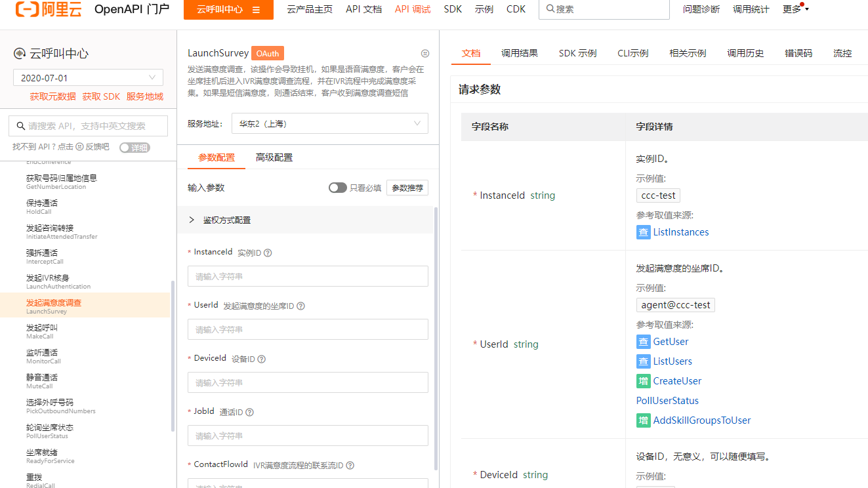This screenshot has width=868, height=488.
Task: Select 保持通话 HoldCall in API list
Action: tap(85, 206)
